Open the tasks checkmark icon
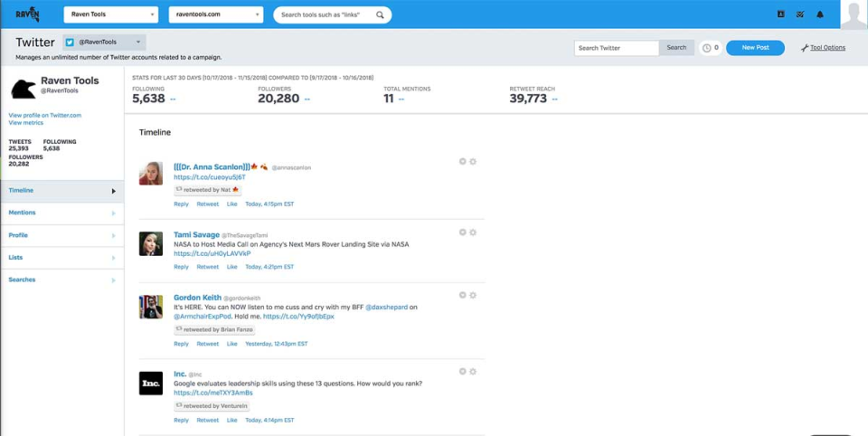Screen dimensions: 868x436 point(800,14)
